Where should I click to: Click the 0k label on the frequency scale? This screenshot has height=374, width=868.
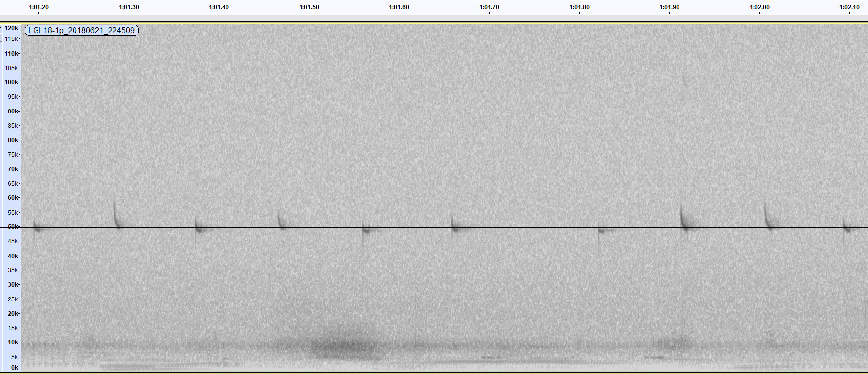[14, 368]
